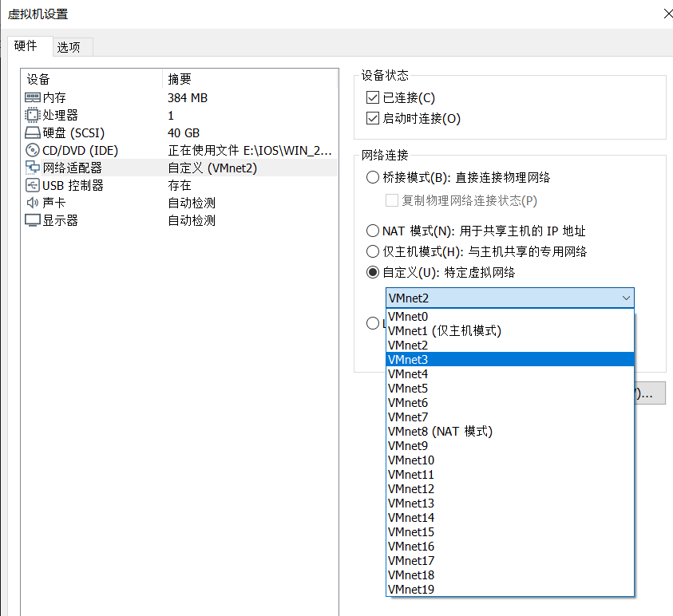The width and height of the screenshot is (673, 616).
Task: Click the 40 GB summary value
Action: 184,133
